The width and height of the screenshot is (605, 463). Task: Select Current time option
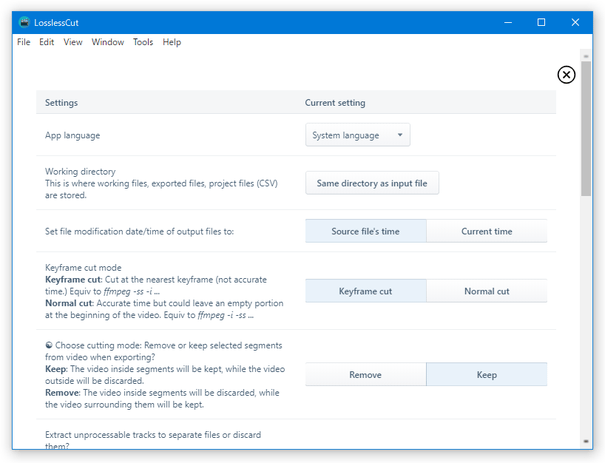pyautogui.click(x=487, y=231)
